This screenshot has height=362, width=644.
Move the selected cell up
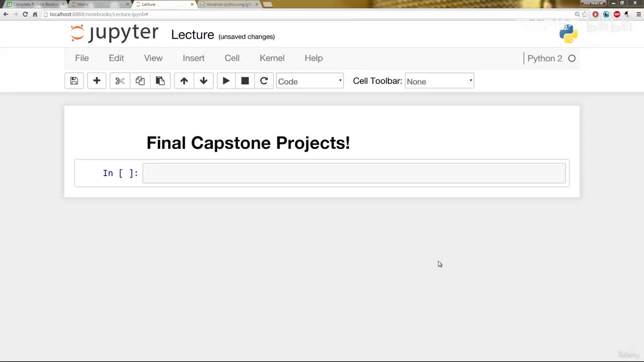(x=184, y=81)
